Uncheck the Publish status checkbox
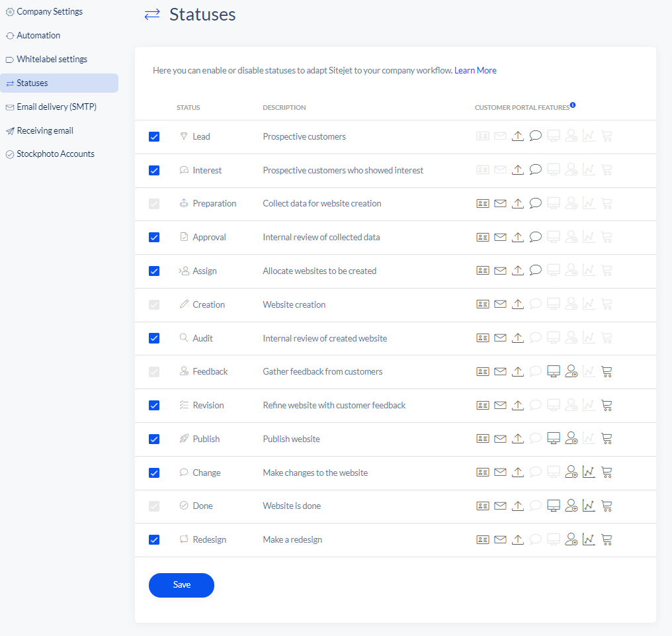Image resolution: width=672 pixels, height=636 pixels. coord(154,439)
